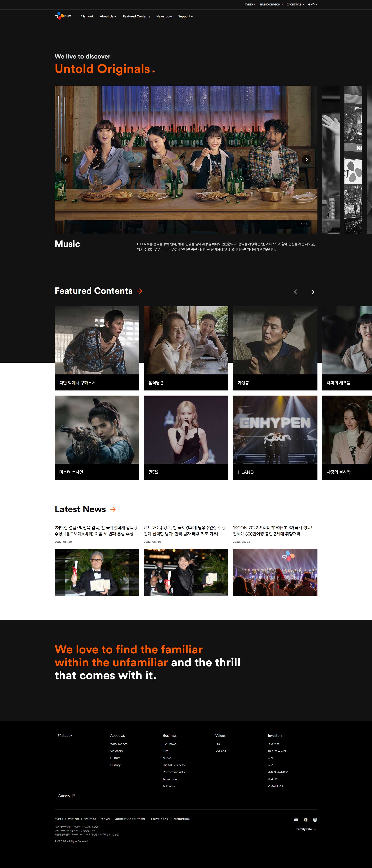Open the KCON 2022 Premiere news article

275,530
